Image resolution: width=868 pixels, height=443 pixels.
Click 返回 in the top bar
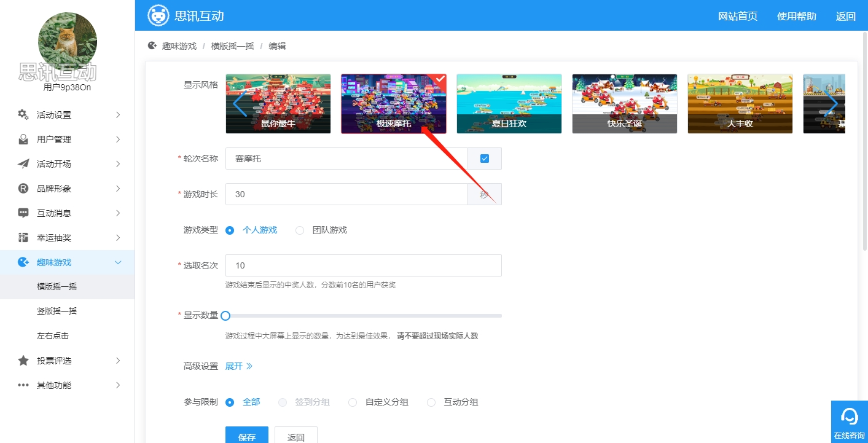846,17
